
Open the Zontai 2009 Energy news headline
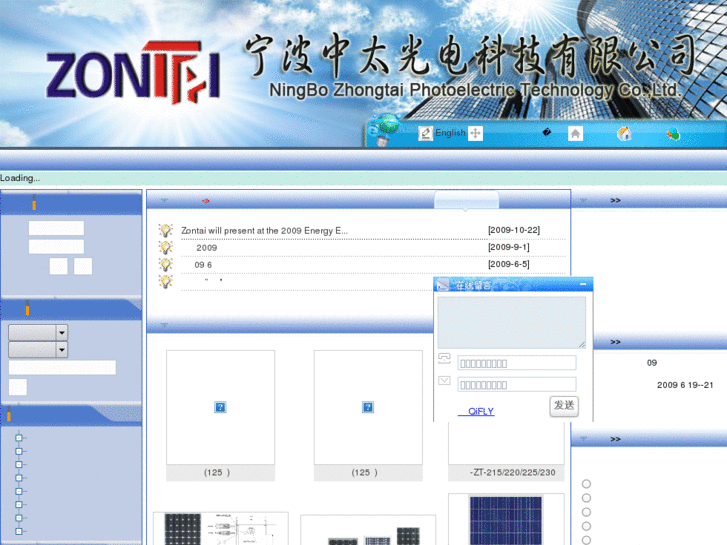264,231
